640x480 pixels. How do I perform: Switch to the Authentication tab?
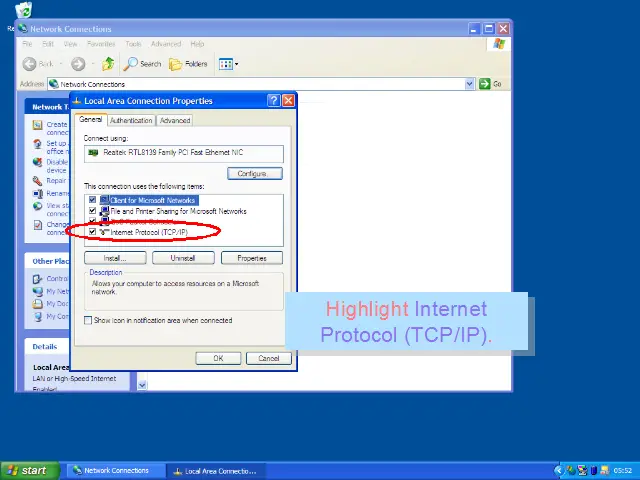(x=131, y=120)
